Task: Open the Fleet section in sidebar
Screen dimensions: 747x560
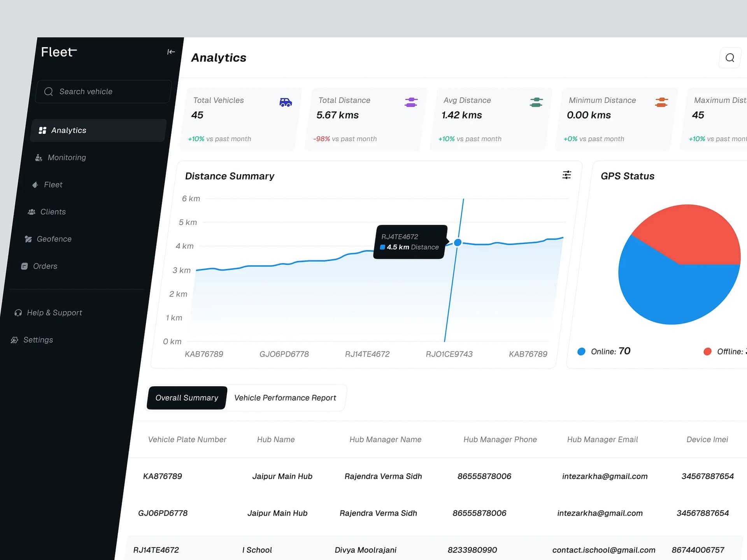Action: tap(53, 185)
